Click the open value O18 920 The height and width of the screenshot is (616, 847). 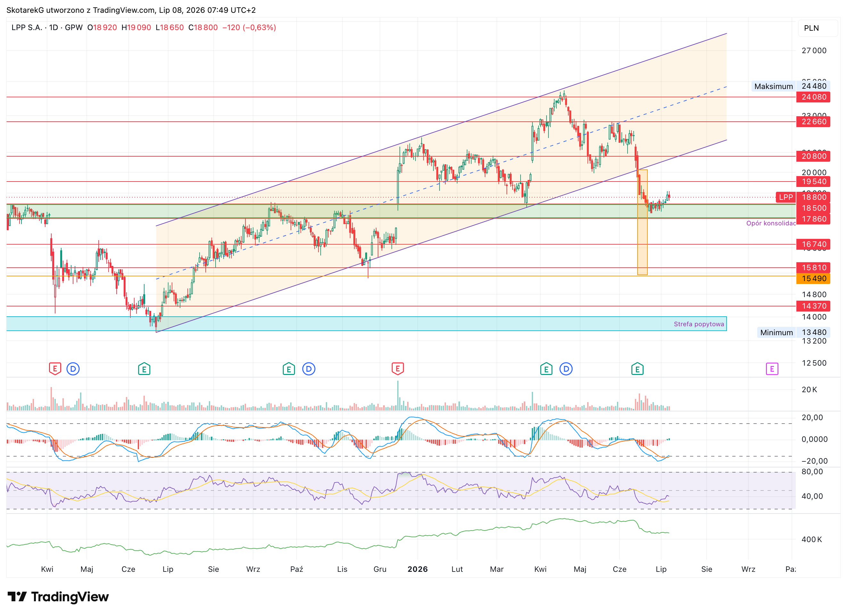click(102, 28)
